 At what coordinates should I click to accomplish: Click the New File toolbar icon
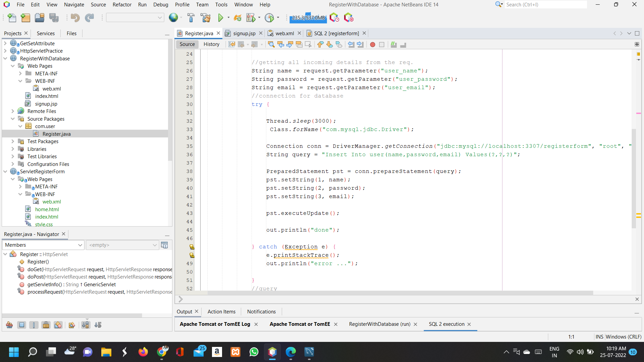(12, 18)
